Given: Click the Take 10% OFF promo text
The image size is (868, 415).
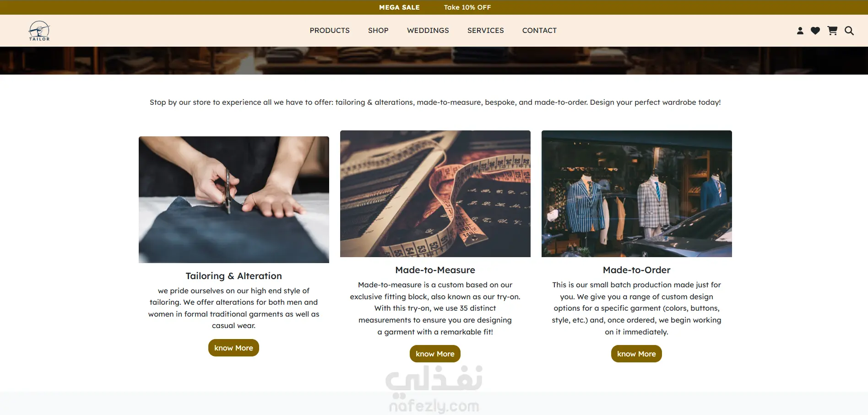Looking at the screenshot, I should (467, 7).
